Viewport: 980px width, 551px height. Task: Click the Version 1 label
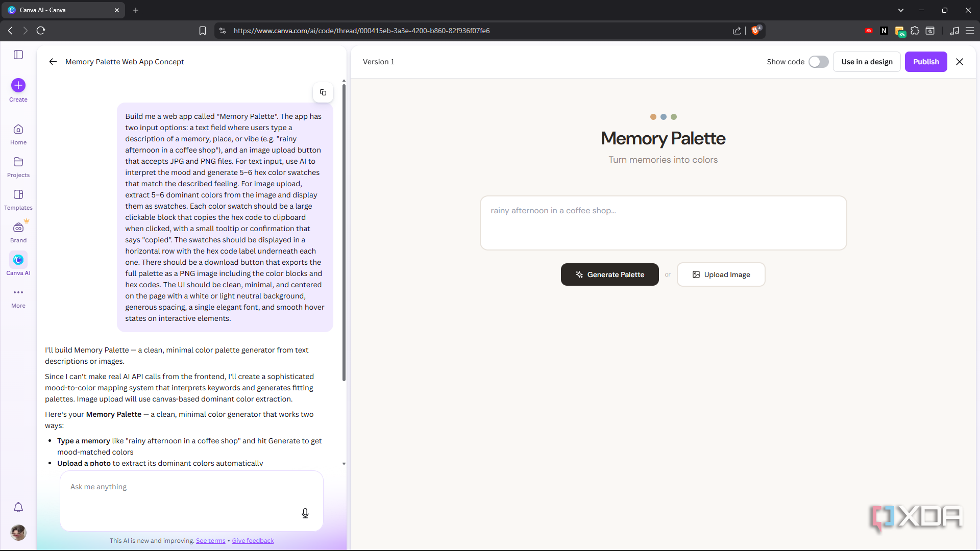[x=378, y=62]
